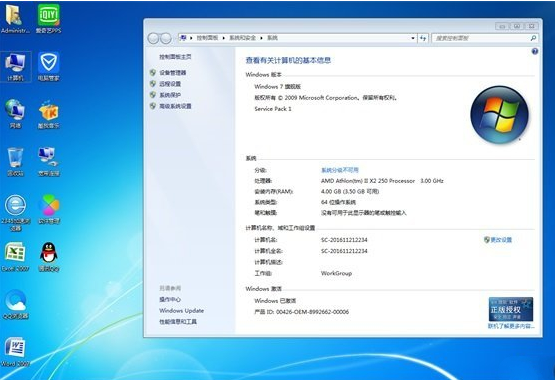
Task: Click the Back navigation arrow button
Action: click(153, 38)
